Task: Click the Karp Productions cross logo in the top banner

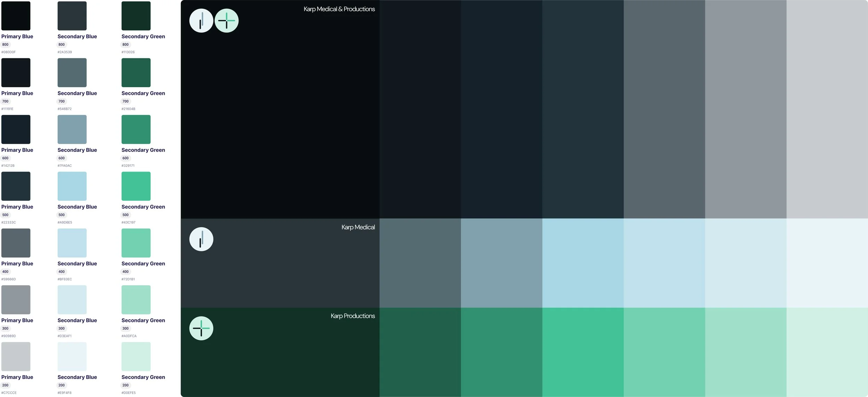Action: point(226,20)
